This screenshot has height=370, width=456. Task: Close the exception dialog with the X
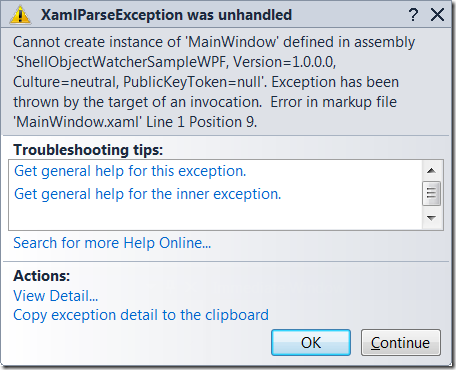(x=437, y=15)
